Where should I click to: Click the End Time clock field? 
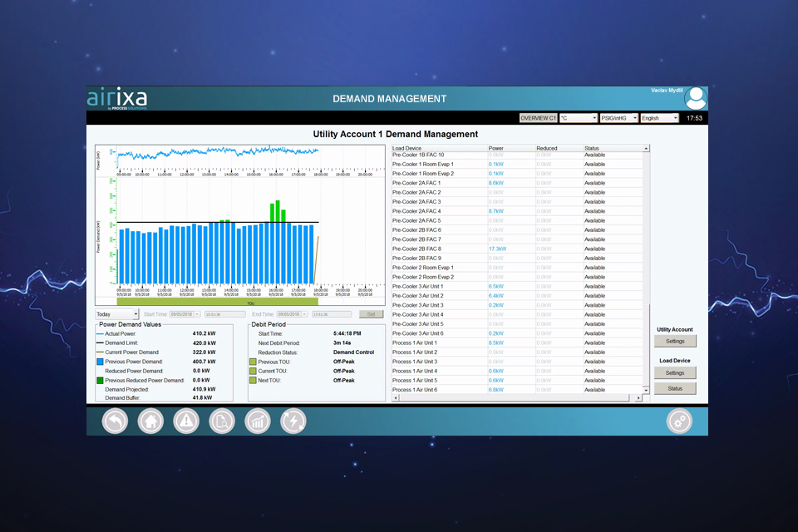click(x=332, y=314)
